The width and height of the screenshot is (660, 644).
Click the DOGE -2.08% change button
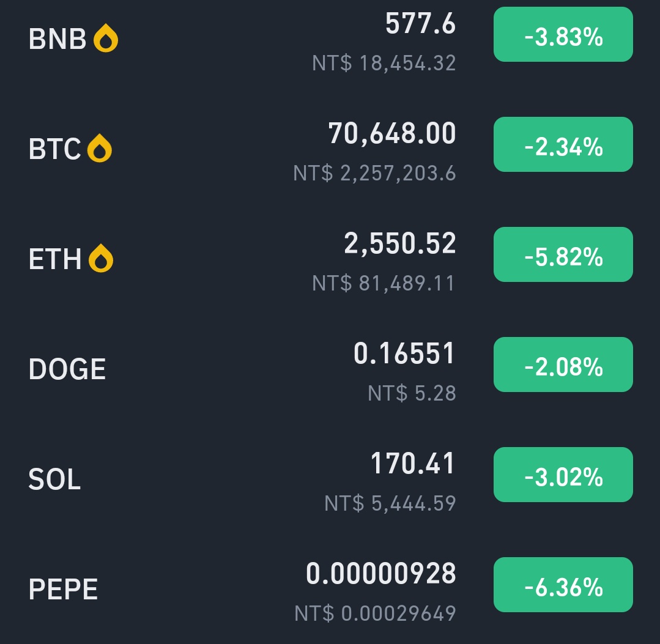pos(563,365)
